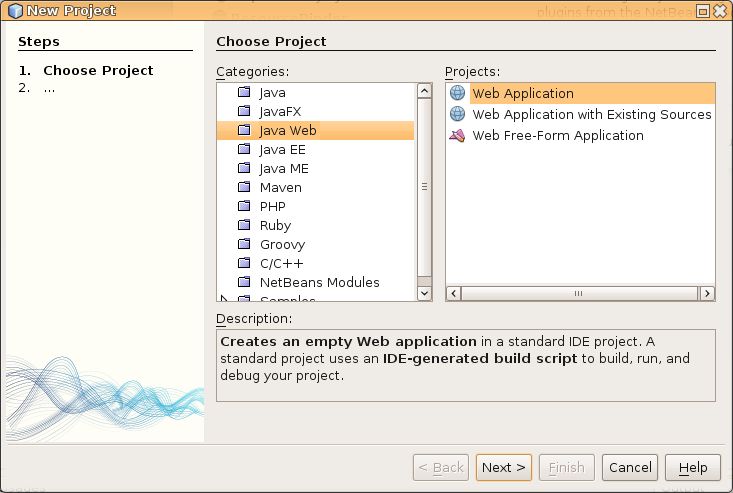Close the New Project dialog
This screenshot has height=493, width=733.
(x=720, y=11)
